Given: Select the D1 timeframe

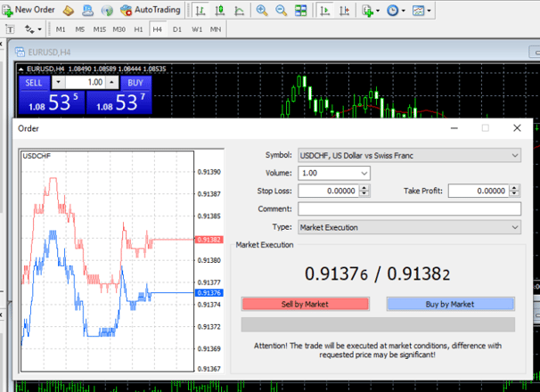Looking at the screenshot, I should pyautogui.click(x=177, y=29).
